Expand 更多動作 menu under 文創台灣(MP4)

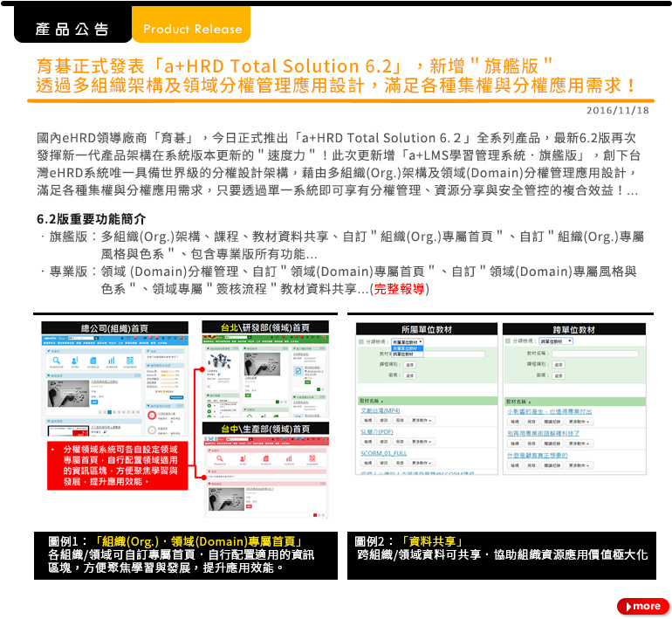point(422,420)
